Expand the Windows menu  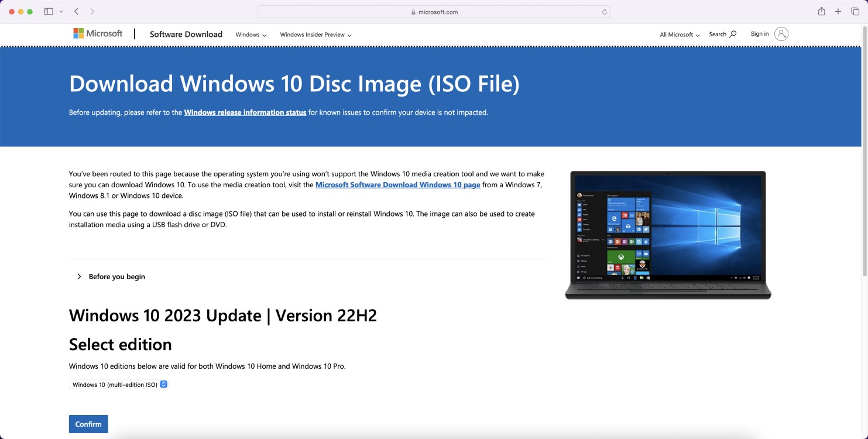251,35
